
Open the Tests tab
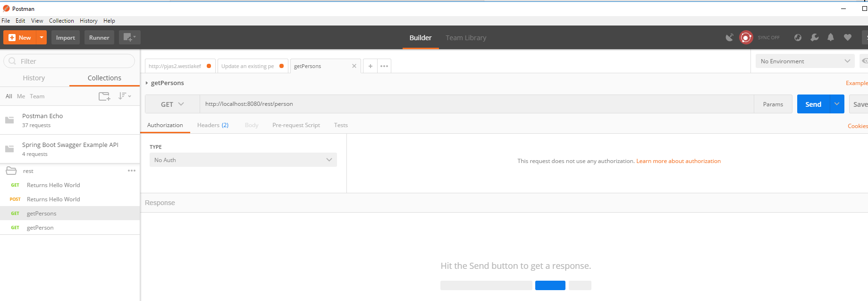coord(341,125)
